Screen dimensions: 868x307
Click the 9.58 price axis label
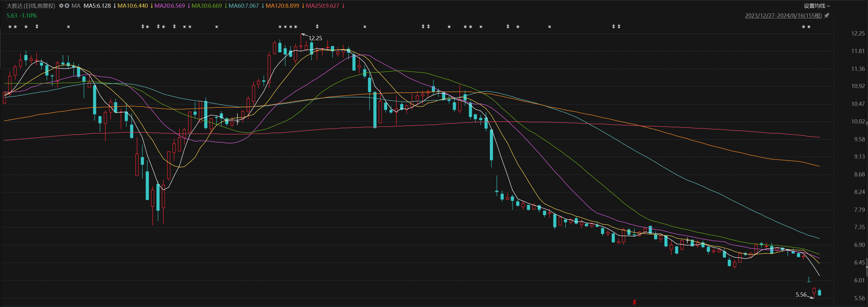[x=859, y=139]
